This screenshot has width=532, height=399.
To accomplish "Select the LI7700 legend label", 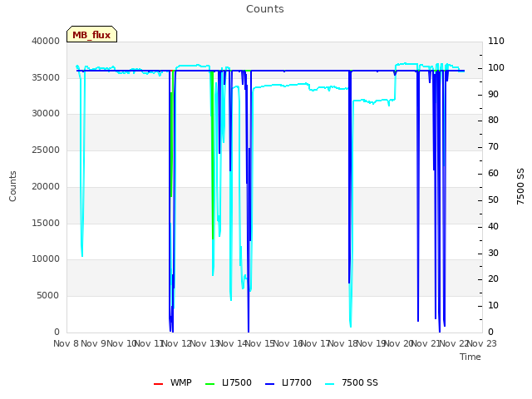I will coord(297,382).
